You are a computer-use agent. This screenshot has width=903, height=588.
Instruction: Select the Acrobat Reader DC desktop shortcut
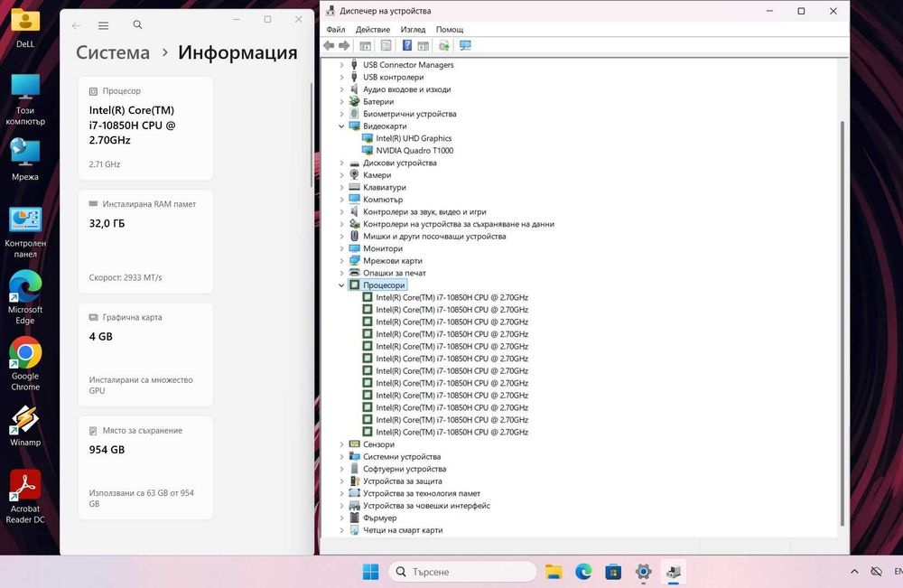click(25, 497)
